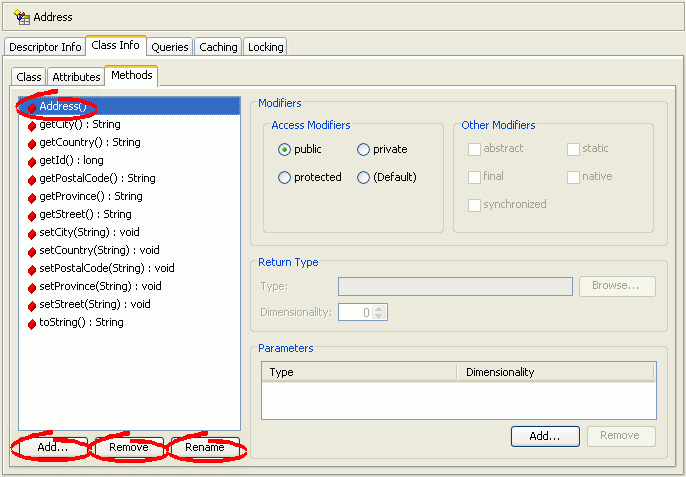This screenshot has height=477, width=686.
Task: Select getCity() : String in the list
Action: pyautogui.click(x=80, y=125)
